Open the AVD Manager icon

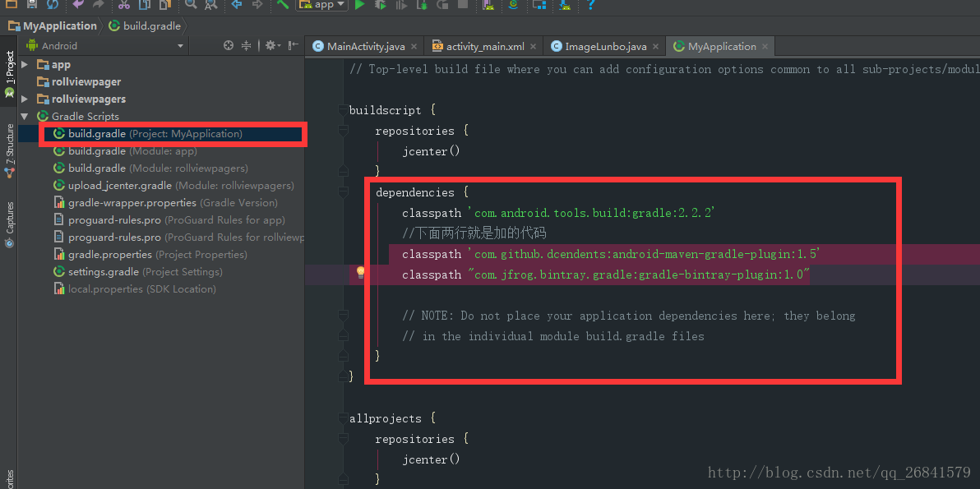pos(488,4)
